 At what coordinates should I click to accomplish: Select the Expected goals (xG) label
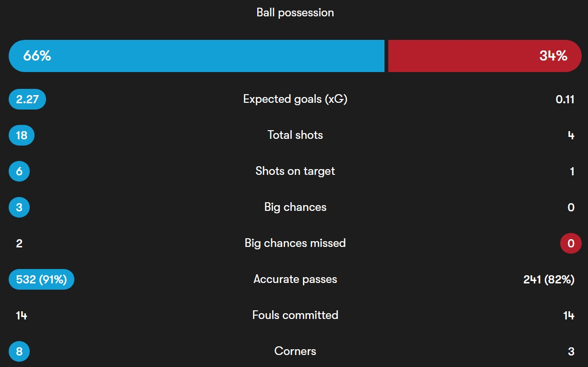pyautogui.click(x=295, y=99)
